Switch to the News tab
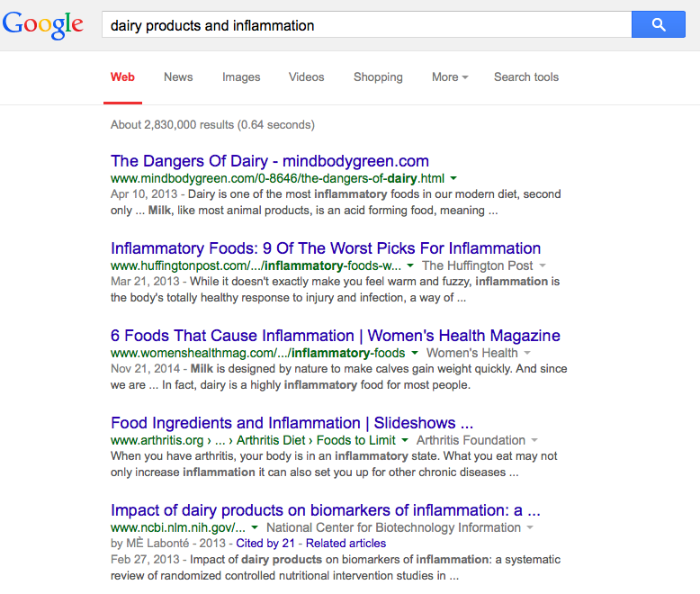 pyautogui.click(x=178, y=76)
